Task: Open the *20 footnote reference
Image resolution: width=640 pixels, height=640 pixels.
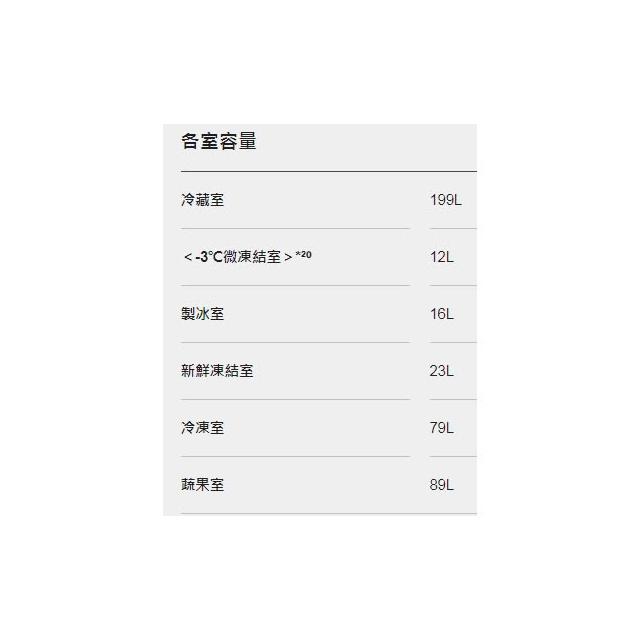Action: pos(304,255)
